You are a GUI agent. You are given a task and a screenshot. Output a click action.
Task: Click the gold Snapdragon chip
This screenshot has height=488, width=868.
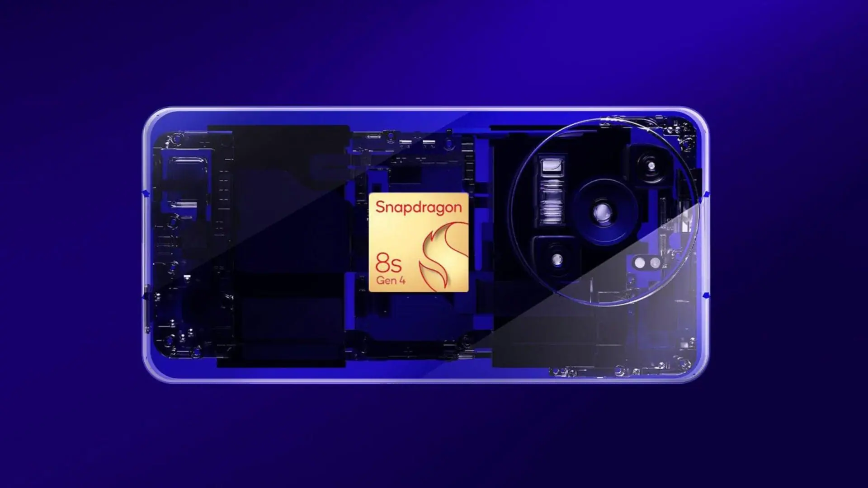[x=418, y=243]
